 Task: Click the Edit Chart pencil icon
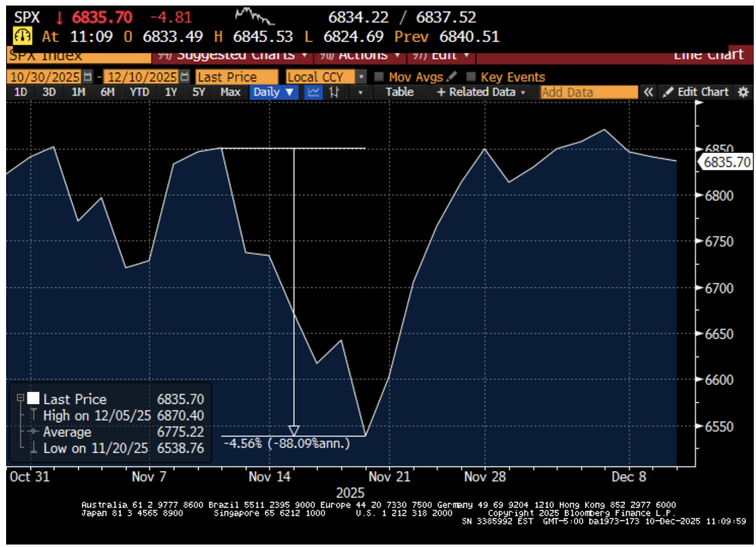click(668, 92)
